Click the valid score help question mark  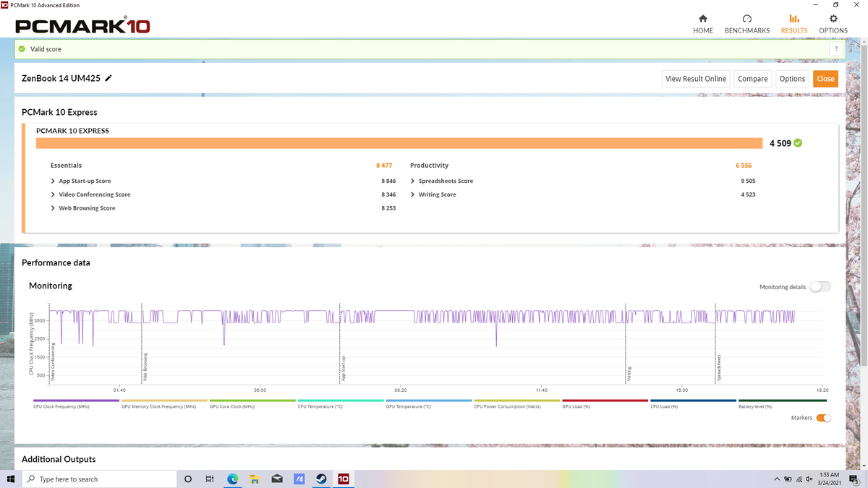(836, 49)
